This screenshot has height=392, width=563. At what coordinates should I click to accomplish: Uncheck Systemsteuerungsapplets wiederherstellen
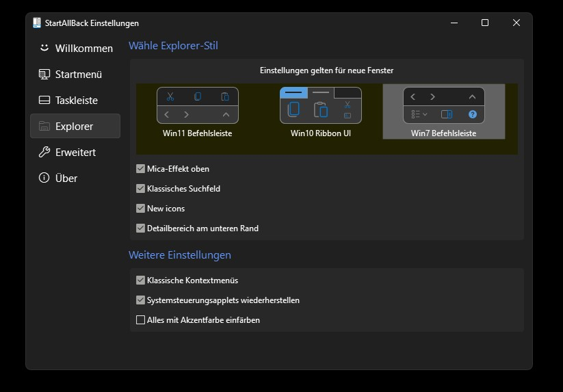(140, 300)
